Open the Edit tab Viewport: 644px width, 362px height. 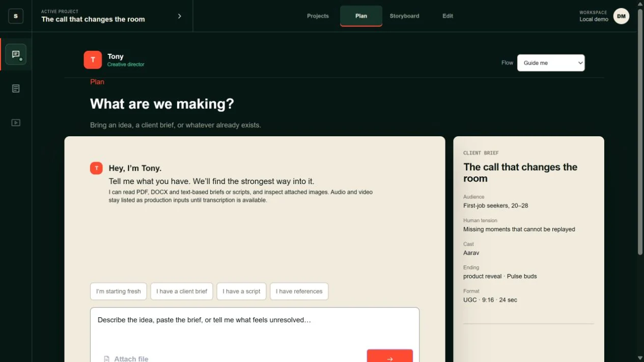click(x=447, y=16)
